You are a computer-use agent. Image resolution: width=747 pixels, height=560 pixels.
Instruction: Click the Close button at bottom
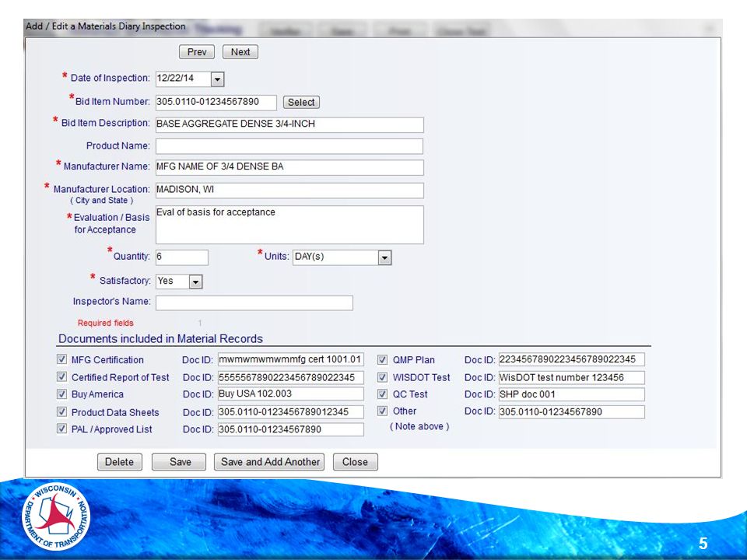coord(356,462)
